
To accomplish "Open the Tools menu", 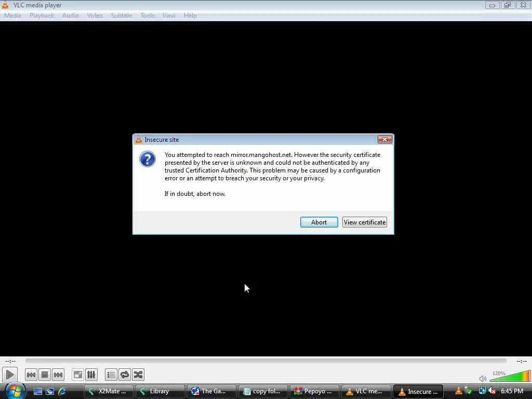I will (x=147, y=16).
